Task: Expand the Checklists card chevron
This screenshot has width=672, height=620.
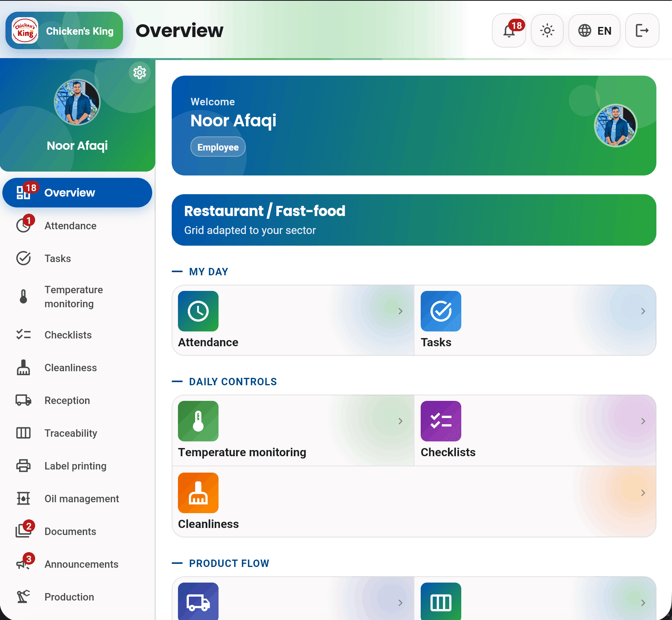Action: coord(643,421)
